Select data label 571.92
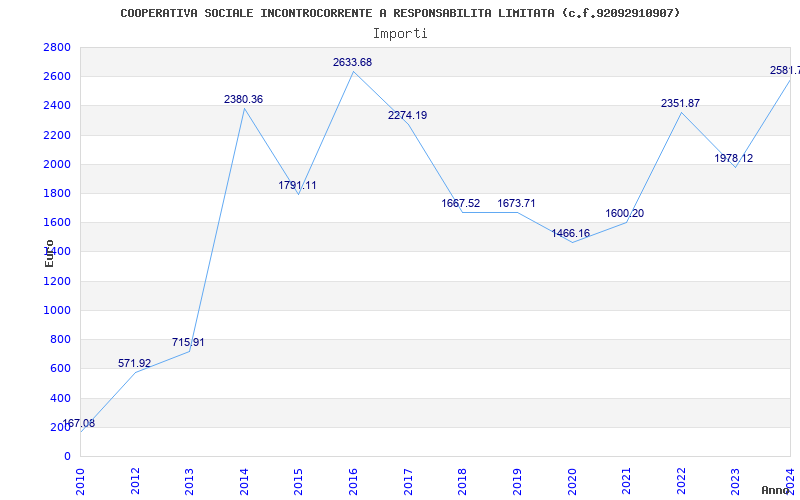The width and height of the screenshot is (800, 500). [x=134, y=363]
